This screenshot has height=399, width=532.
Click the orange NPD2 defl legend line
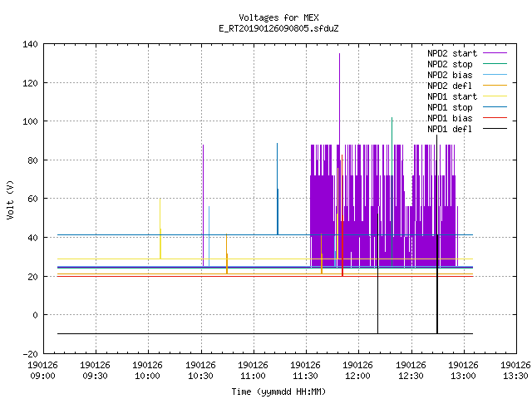point(495,85)
